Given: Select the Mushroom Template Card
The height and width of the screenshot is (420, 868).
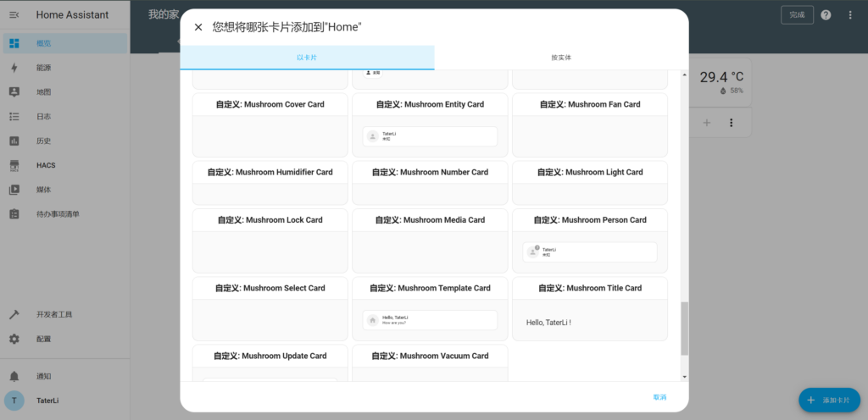Looking at the screenshot, I should pyautogui.click(x=430, y=309).
